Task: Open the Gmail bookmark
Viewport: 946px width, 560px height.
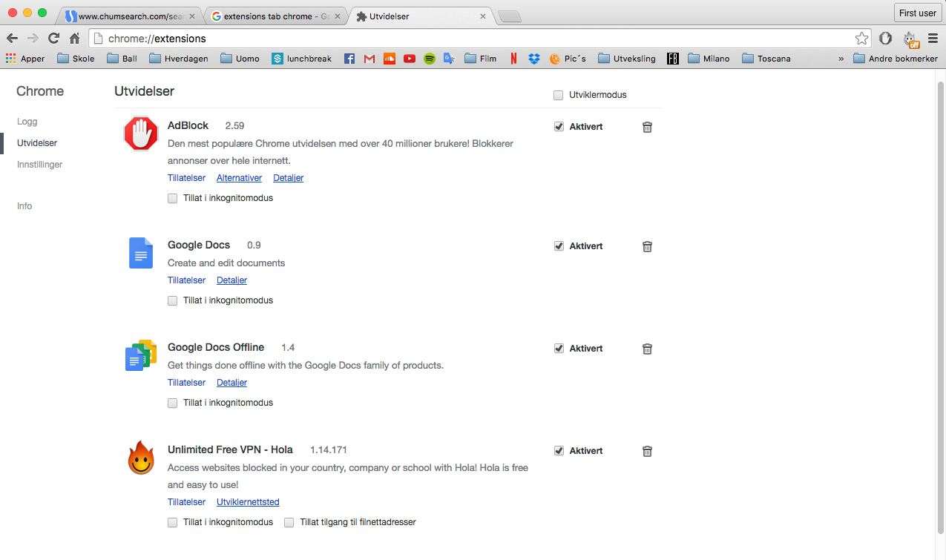Action: [369, 59]
